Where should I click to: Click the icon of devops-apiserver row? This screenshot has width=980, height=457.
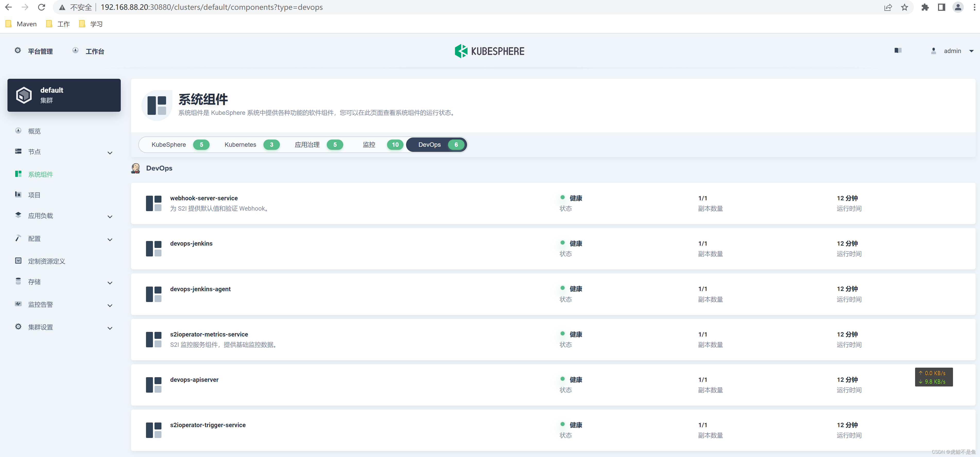(x=154, y=385)
